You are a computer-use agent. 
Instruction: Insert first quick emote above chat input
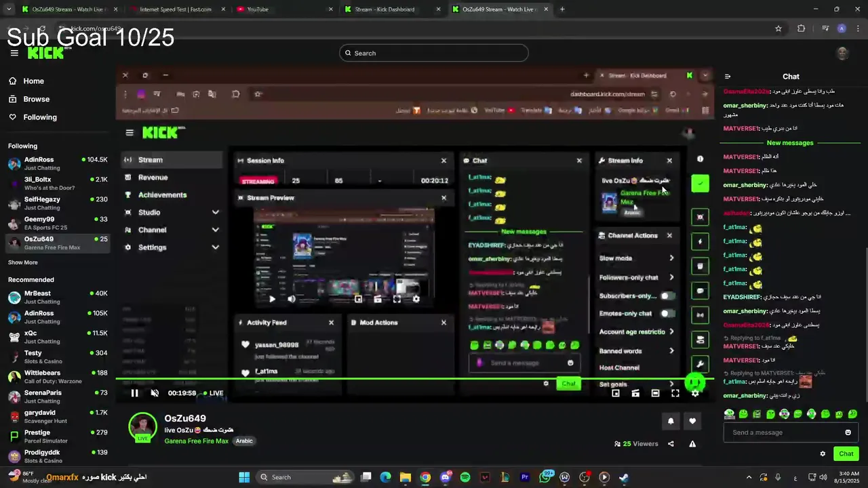pos(729,414)
